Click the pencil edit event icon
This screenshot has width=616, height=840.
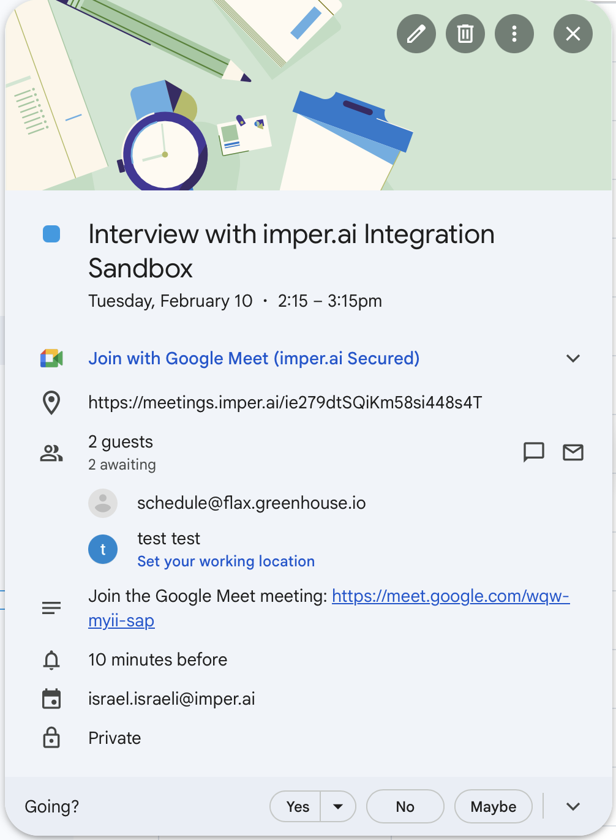coord(416,34)
